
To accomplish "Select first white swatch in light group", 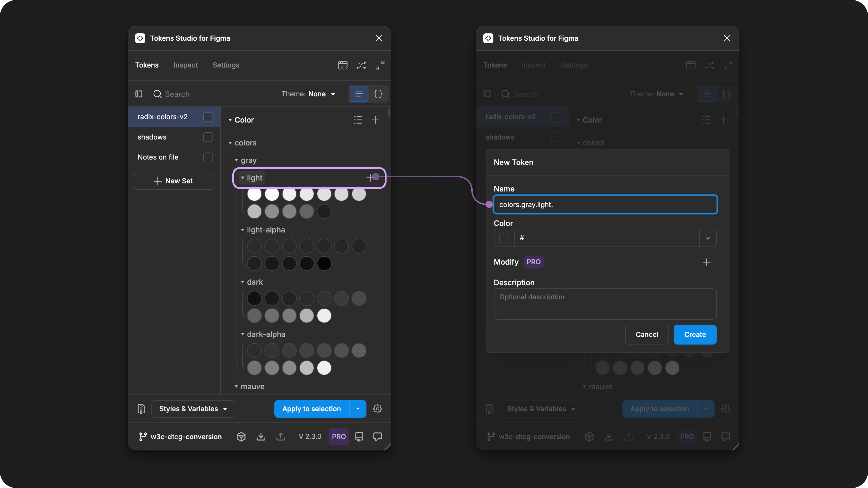I will [x=254, y=194].
